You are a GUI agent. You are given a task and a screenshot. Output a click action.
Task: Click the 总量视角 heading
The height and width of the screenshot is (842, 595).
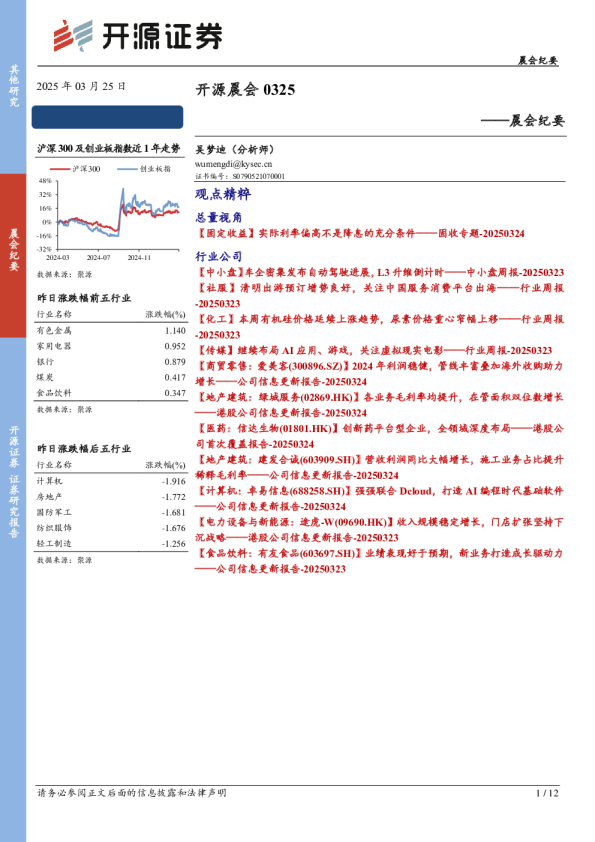tap(219, 217)
